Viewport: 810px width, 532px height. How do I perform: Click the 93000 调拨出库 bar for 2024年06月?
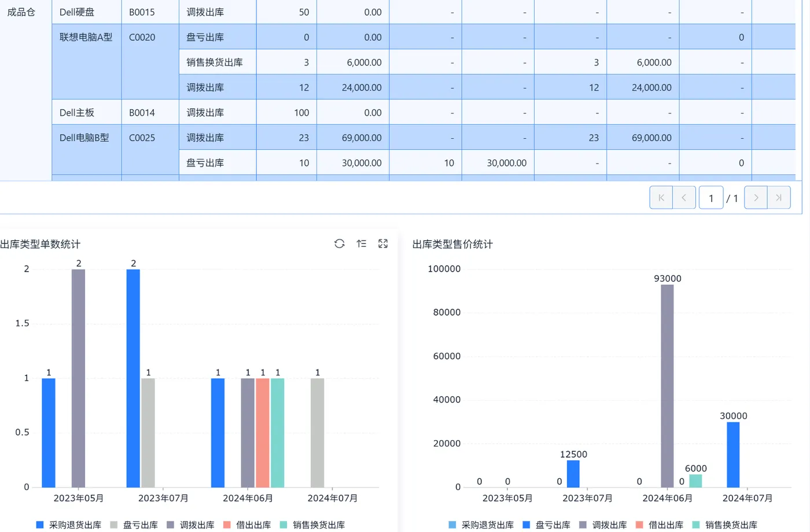click(x=667, y=386)
